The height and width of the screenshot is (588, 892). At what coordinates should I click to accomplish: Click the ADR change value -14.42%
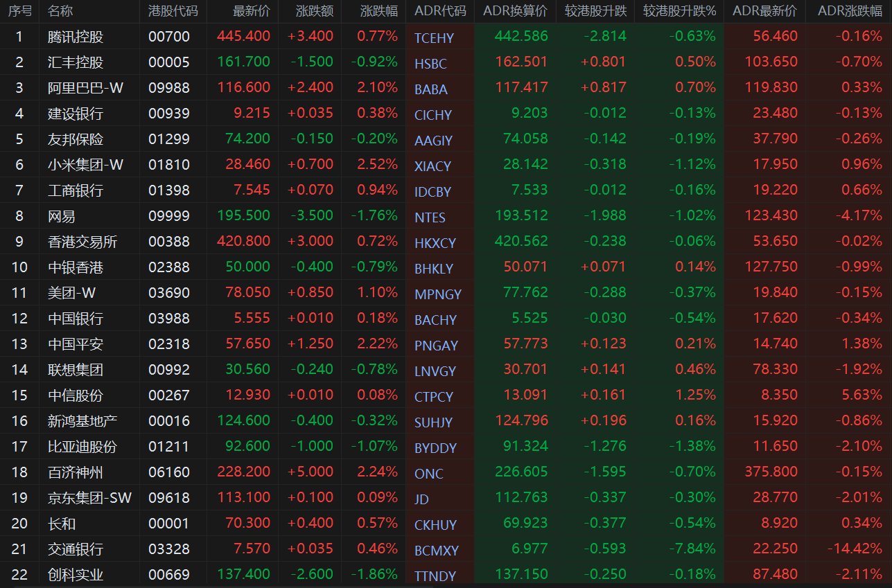(855, 549)
